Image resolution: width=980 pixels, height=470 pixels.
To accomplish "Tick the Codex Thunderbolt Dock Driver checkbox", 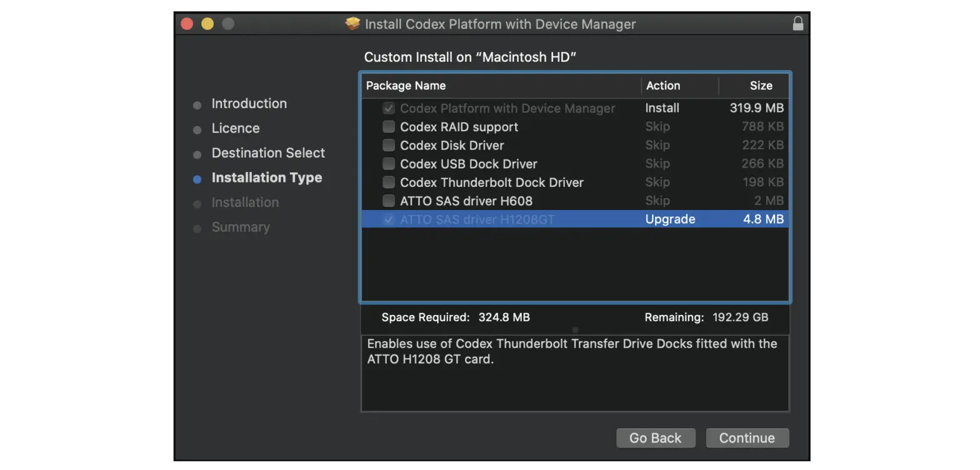I will tap(389, 182).
